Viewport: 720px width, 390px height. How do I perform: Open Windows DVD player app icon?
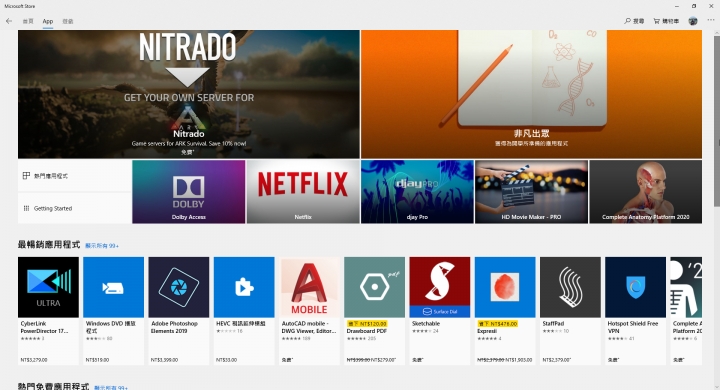(113, 287)
